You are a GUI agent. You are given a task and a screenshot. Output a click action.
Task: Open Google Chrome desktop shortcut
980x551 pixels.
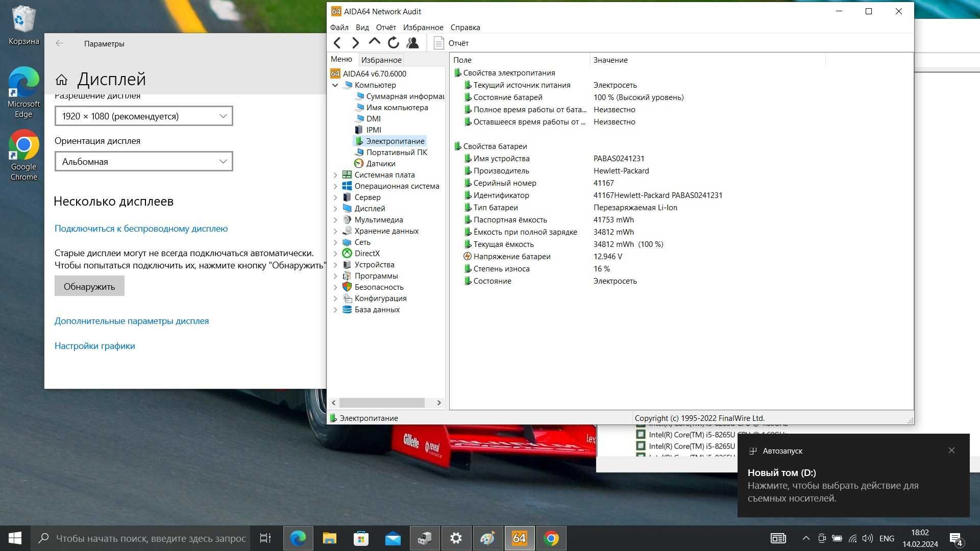coord(23,155)
